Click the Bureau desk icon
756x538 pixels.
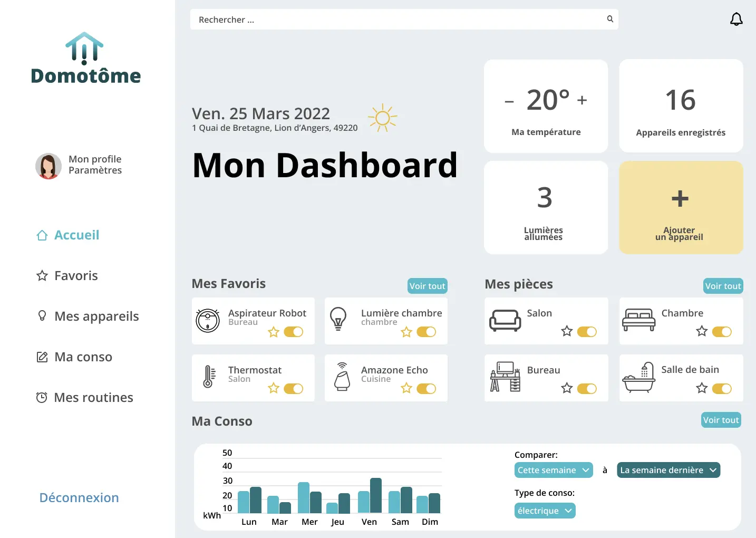[x=506, y=377]
